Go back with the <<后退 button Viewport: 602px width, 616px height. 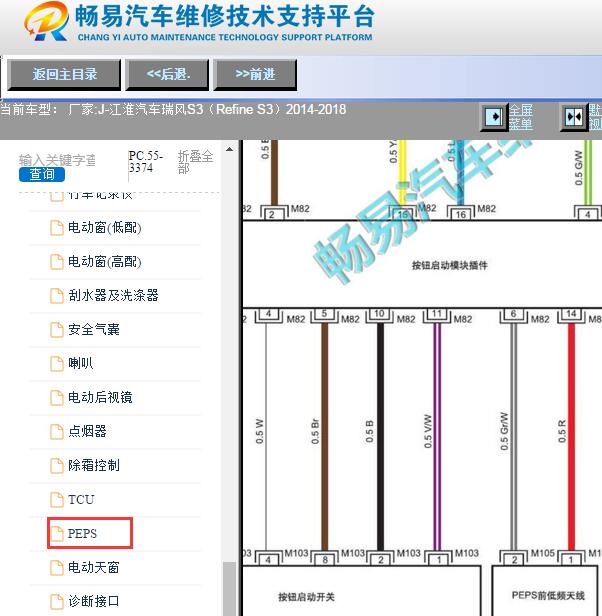tap(167, 75)
